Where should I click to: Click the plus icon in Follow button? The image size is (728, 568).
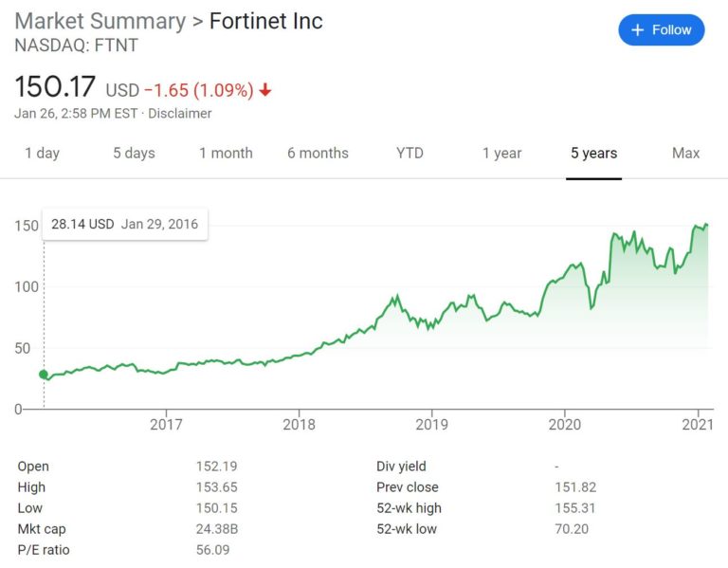coord(638,30)
